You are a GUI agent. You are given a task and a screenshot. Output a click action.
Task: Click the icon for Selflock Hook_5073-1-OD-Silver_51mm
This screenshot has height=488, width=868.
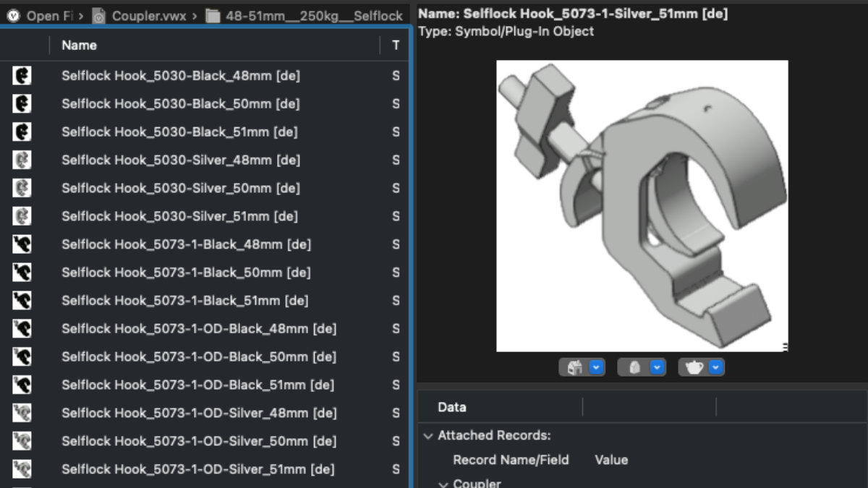22,469
